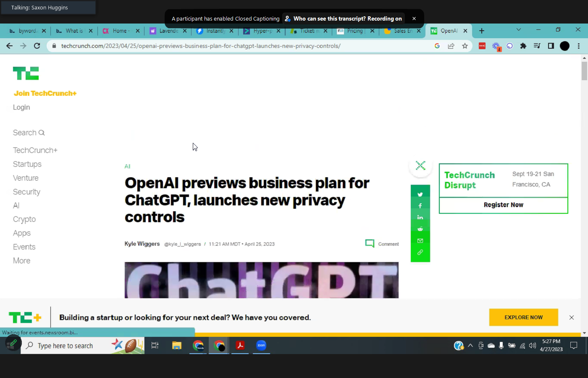Expand the Chrome tab search chevron
The height and width of the screenshot is (378, 588).
coord(519,30)
